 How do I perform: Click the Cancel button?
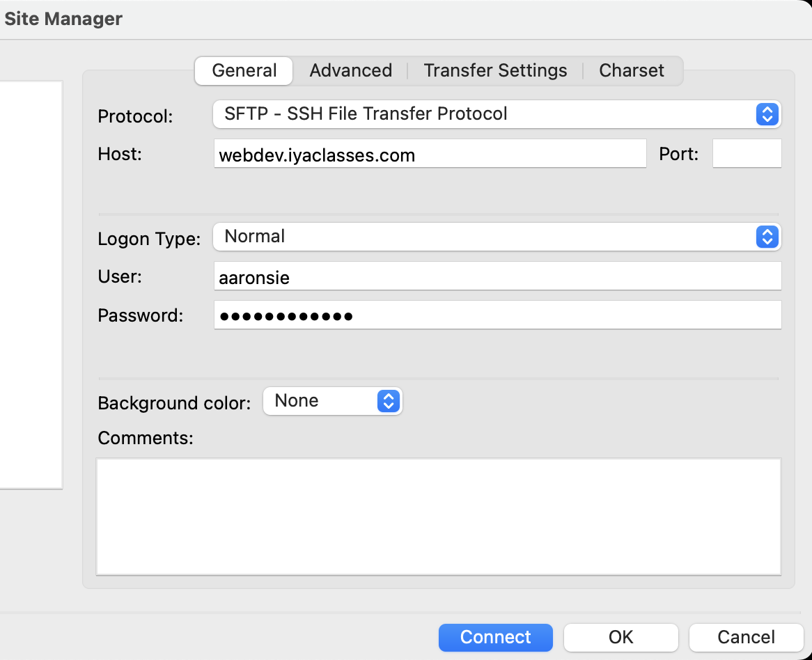pyautogui.click(x=745, y=637)
